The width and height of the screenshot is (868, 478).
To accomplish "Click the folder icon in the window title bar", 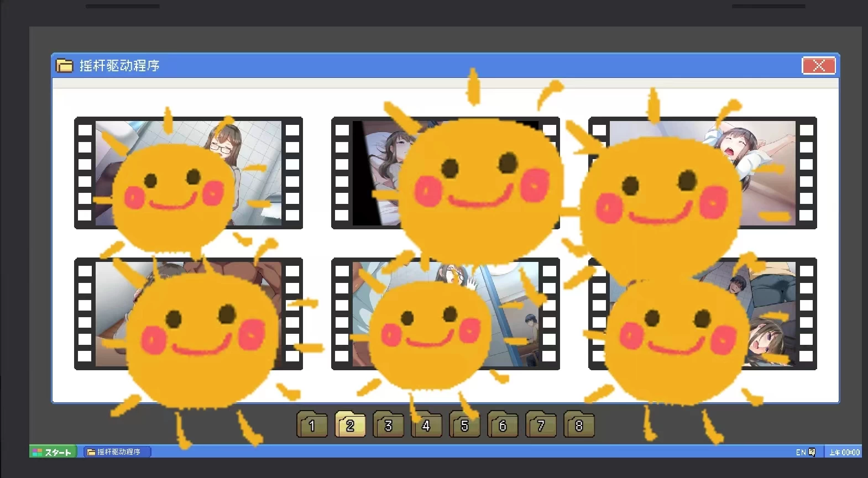I will tap(65, 66).
